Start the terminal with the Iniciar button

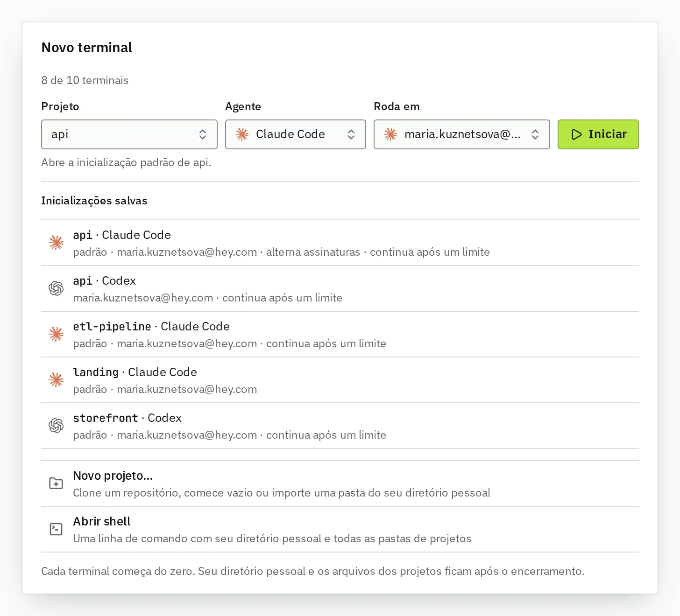(598, 134)
